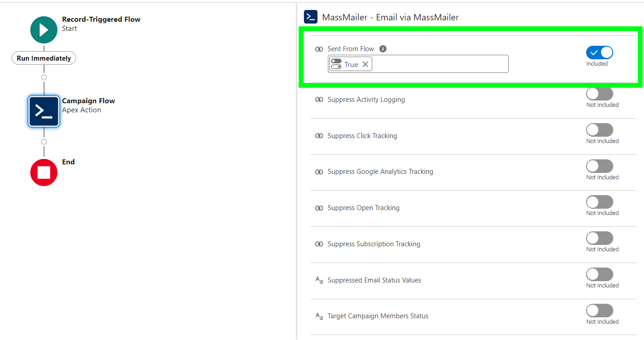Enable Suppress Google Analytics Tracking toggle
The width and height of the screenshot is (644, 340).
tap(600, 166)
